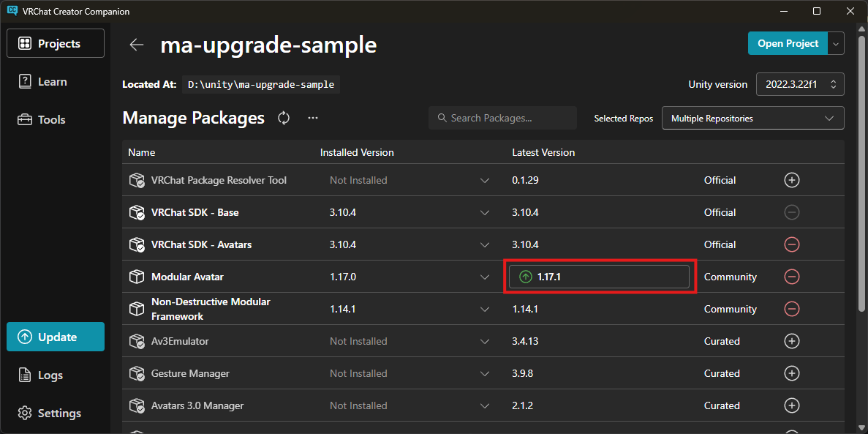
Task: Open the Learn page
Action: (x=56, y=81)
